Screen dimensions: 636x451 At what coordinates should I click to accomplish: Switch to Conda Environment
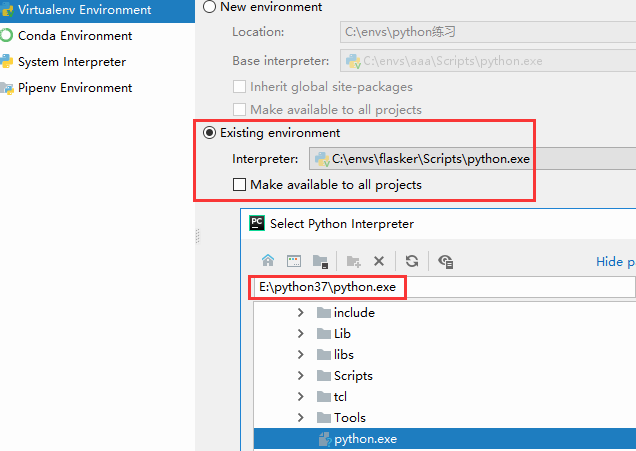tap(74, 36)
